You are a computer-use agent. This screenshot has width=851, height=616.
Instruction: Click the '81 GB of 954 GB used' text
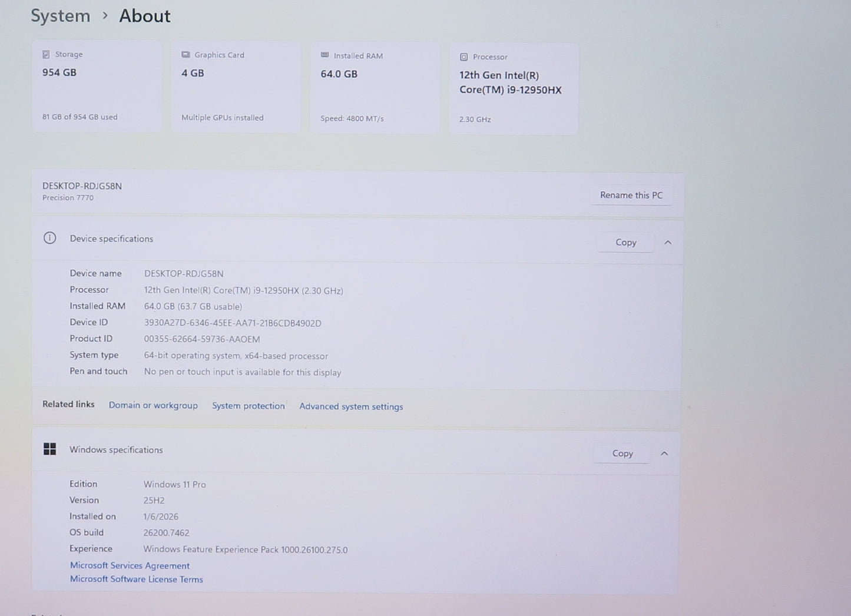pyautogui.click(x=80, y=117)
